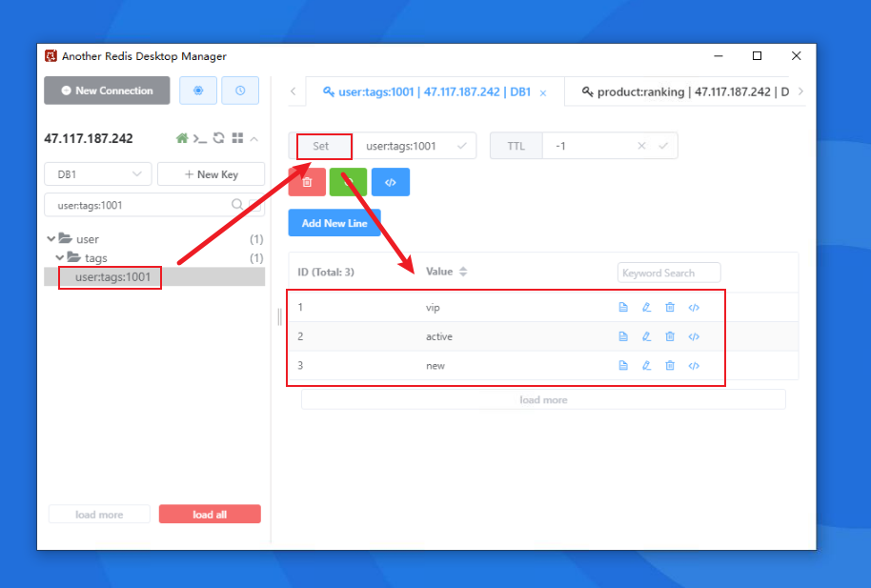Screen dimensions: 871x588
Task: View full text of the active row
Action: (x=623, y=336)
